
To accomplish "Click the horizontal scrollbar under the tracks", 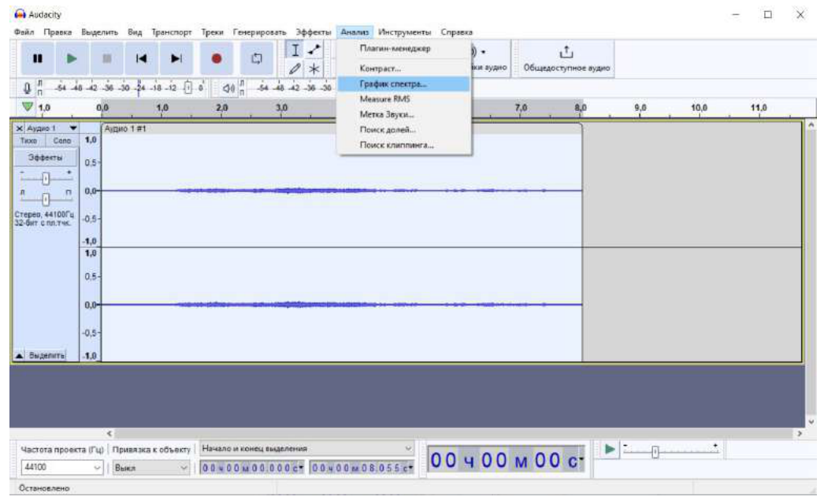I will [x=455, y=434].
